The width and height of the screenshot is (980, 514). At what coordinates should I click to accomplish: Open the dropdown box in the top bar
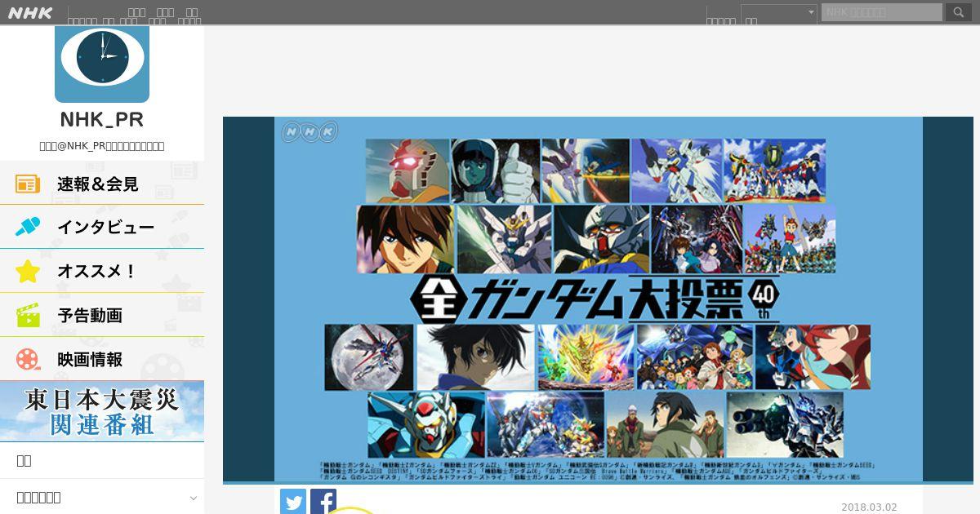(x=779, y=13)
